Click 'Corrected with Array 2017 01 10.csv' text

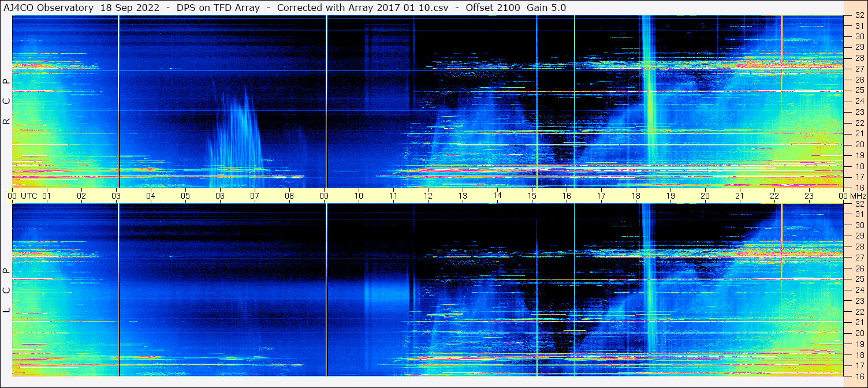pos(363,8)
